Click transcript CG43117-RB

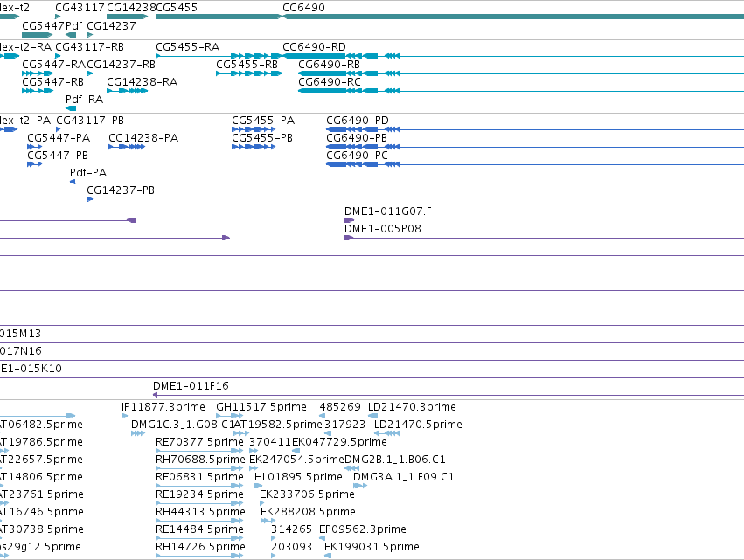coord(90,47)
